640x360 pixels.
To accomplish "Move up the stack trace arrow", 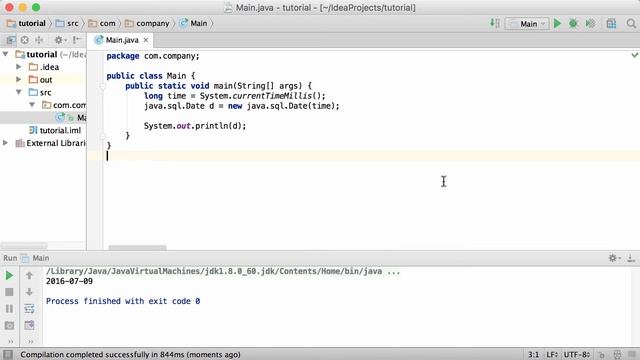I will 29,276.
